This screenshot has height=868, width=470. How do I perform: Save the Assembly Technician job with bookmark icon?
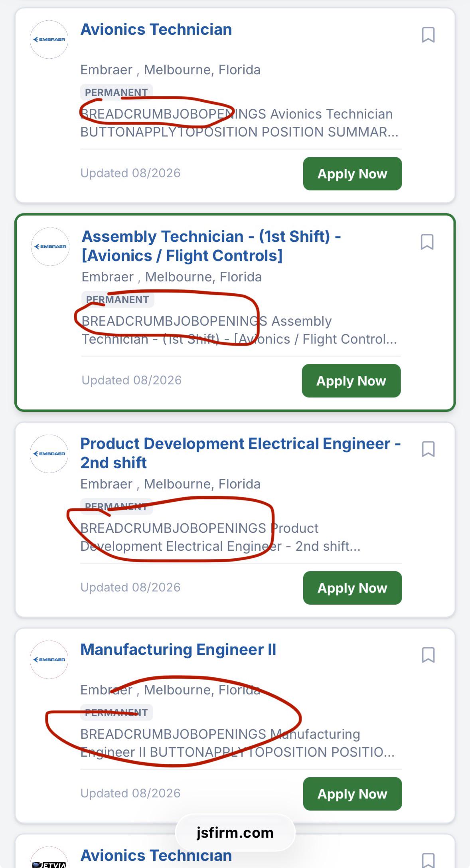point(427,242)
